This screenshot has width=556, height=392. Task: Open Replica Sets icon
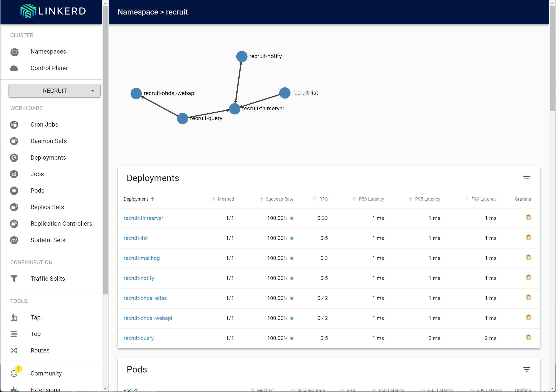14,207
